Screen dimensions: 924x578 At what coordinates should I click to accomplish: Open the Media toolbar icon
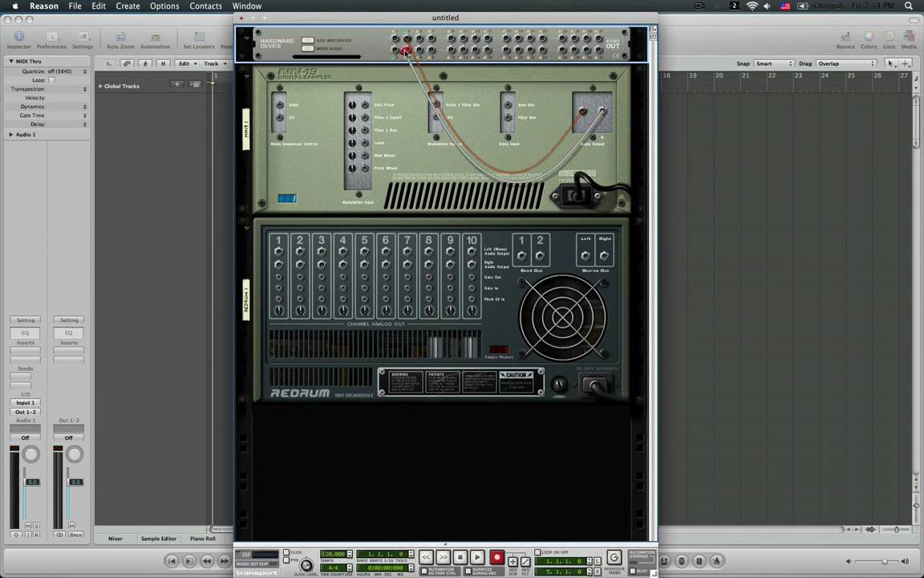[909, 40]
